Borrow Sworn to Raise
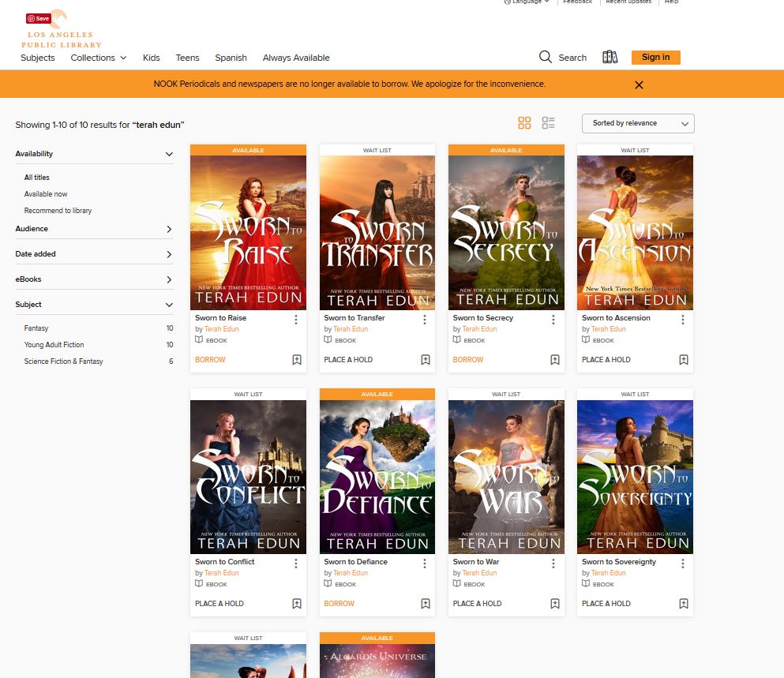The image size is (784, 678). pos(210,359)
